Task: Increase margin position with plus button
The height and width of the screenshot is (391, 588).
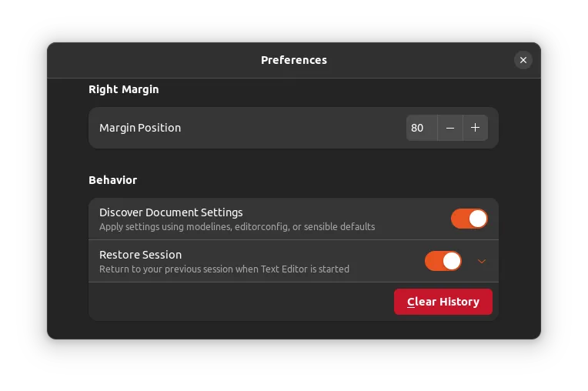Action: click(475, 128)
